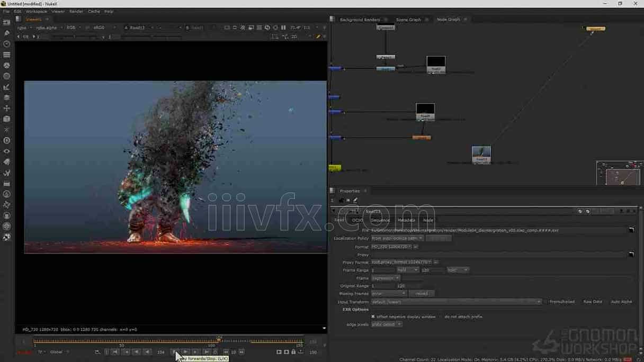
Task: Open the File menu
Action: 6,11
